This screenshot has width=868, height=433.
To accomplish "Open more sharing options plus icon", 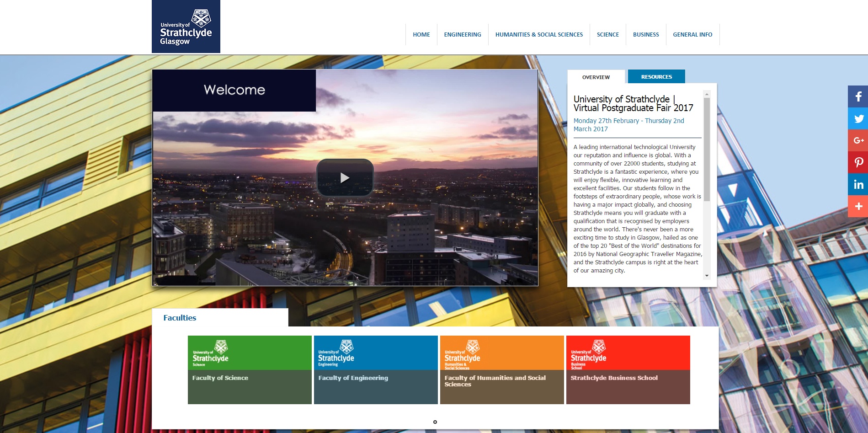I will point(858,206).
